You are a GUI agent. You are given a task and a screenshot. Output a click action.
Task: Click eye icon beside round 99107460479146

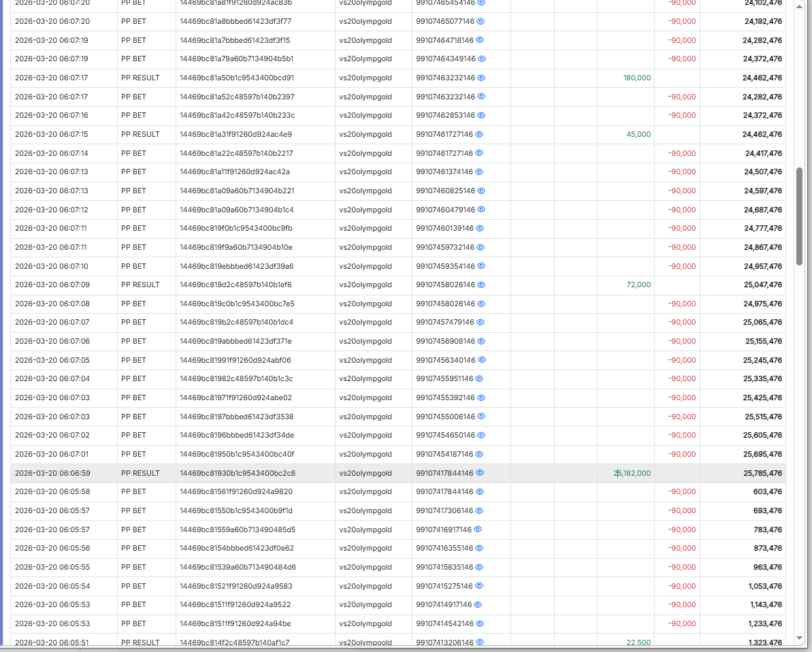coord(481,209)
